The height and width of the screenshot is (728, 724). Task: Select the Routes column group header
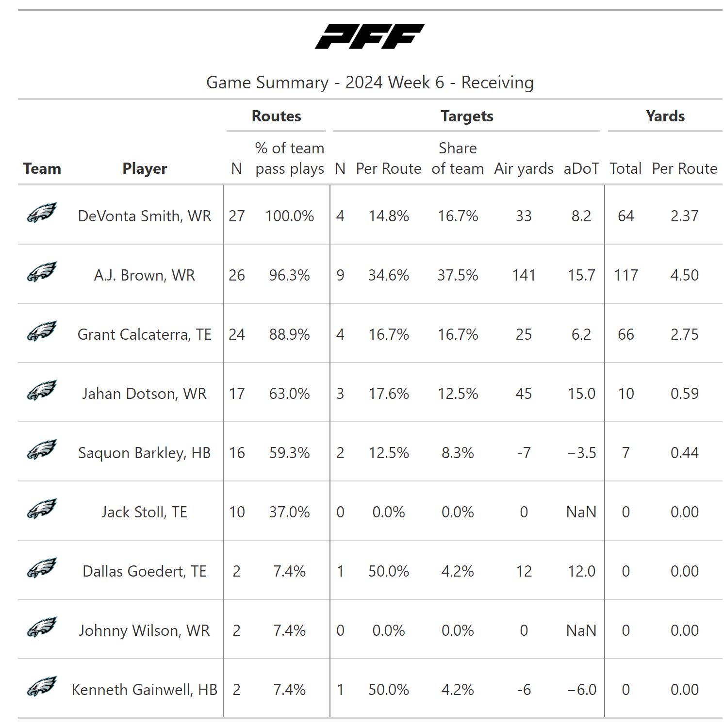point(276,116)
